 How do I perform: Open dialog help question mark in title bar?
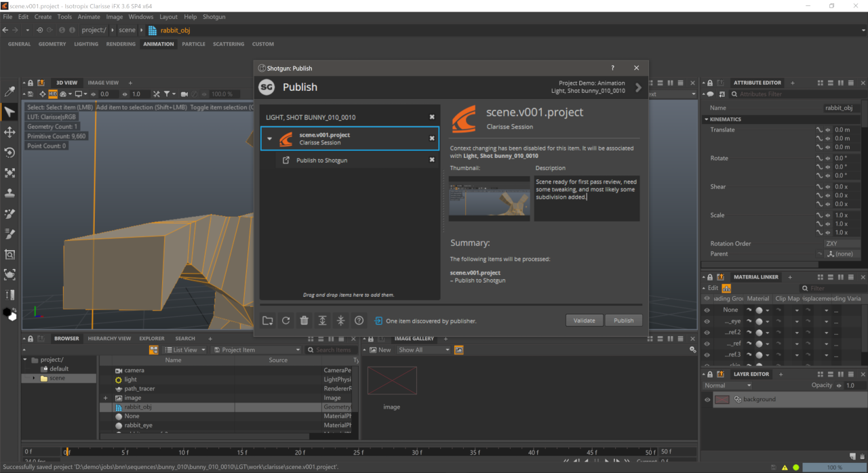[612, 68]
